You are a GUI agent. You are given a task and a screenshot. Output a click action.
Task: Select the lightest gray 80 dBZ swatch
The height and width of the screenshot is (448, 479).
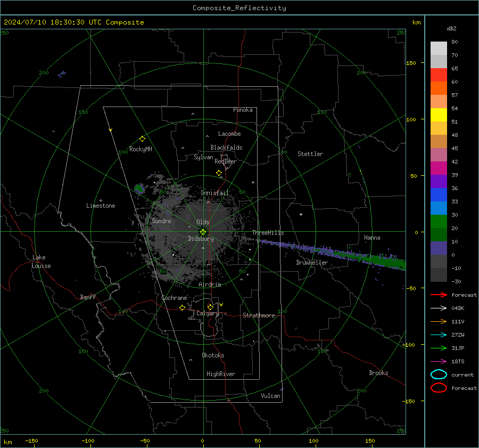click(439, 48)
